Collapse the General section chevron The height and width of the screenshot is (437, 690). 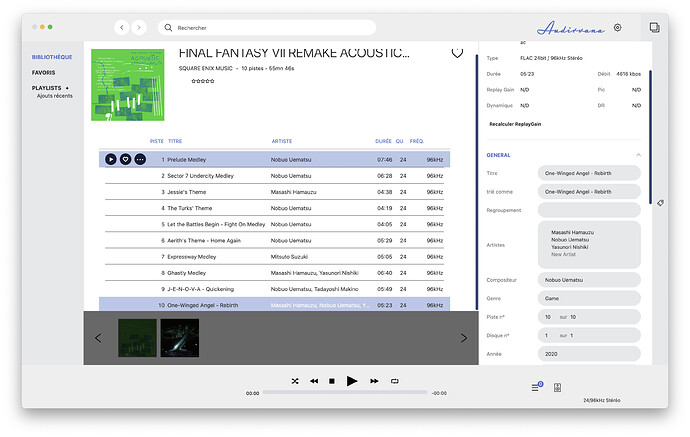pyautogui.click(x=638, y=155)
